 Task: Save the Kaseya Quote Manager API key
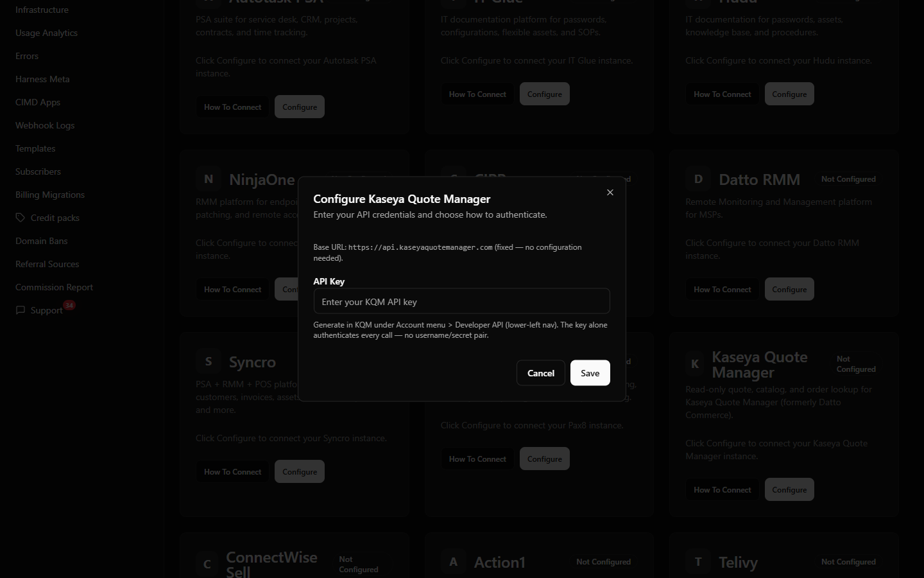pos(590,373)
